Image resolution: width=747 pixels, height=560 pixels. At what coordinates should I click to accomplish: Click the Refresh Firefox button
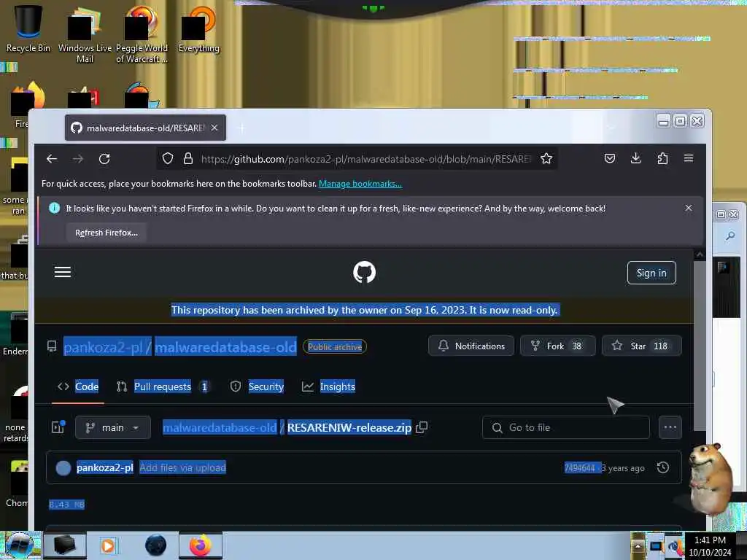click(107, 233)
